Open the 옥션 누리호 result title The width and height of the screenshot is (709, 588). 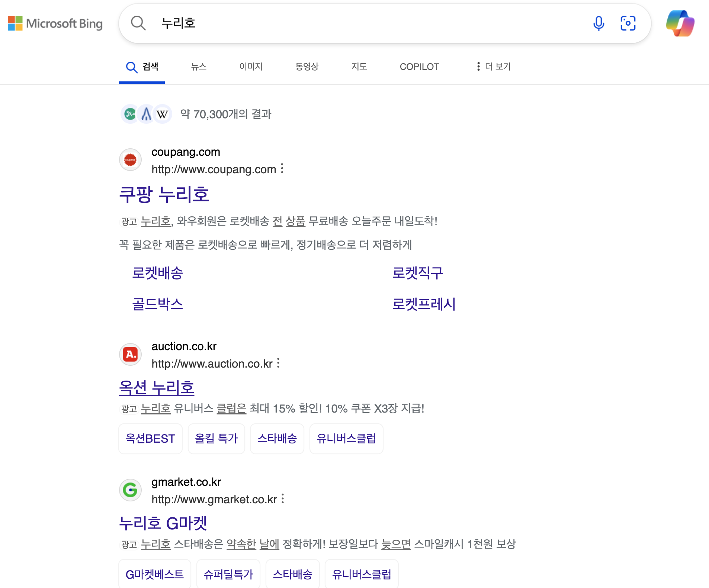[x=157, y=388]
